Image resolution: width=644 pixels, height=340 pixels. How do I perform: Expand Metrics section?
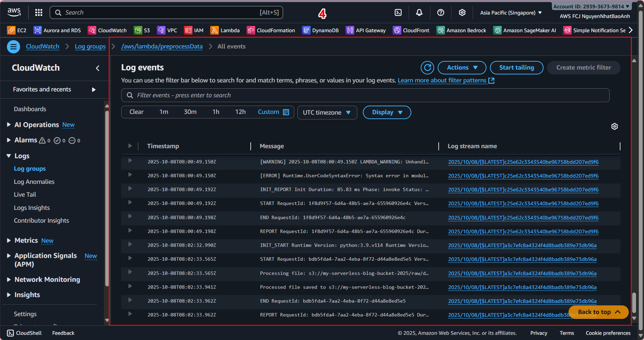pos(9,240)
